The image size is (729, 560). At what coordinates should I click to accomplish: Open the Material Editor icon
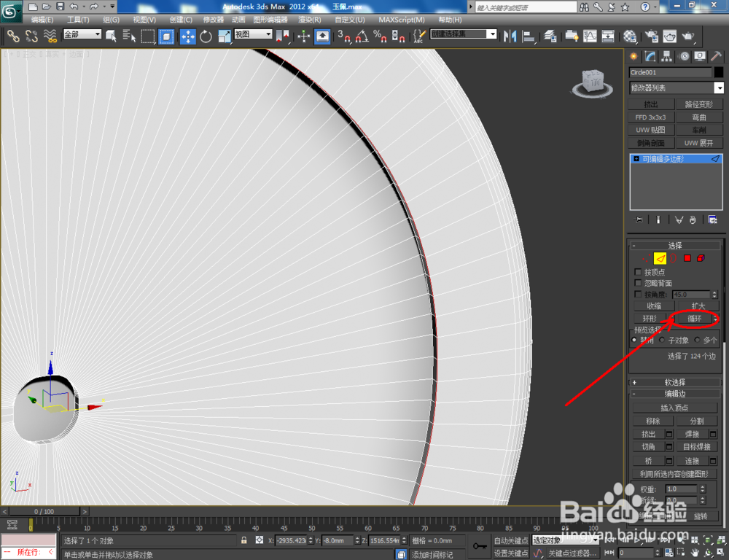630,36
